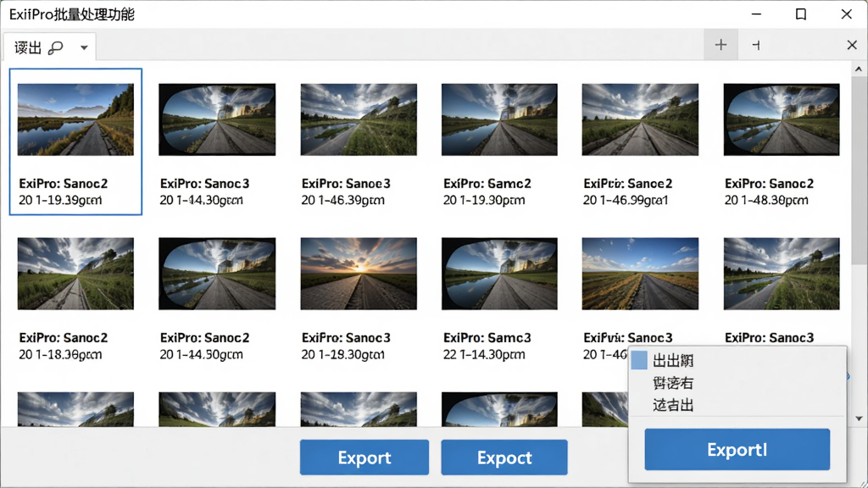Toggle the blue checkbox next to 出出朗
This screenshot has width=868, height=488.
tap(639, 361)
